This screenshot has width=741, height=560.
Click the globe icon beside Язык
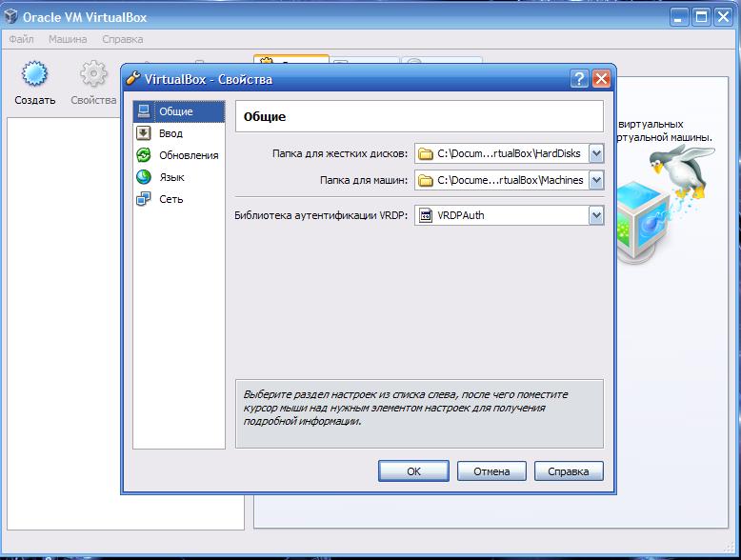(x=144, y=177)
